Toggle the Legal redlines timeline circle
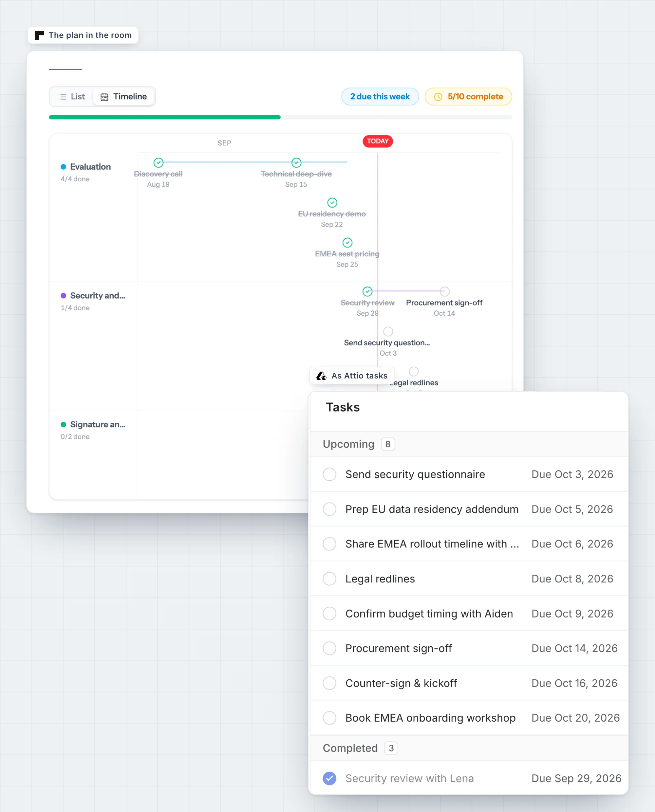Viewport: 655px width, 812px height. [414, 372]
